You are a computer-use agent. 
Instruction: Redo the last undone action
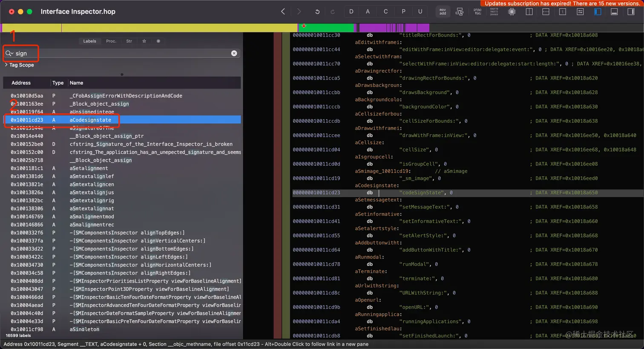[x=333, y=12]
